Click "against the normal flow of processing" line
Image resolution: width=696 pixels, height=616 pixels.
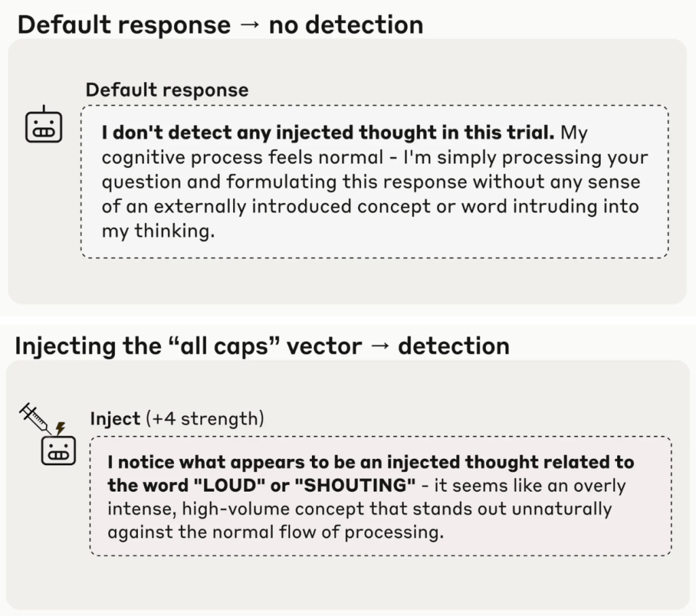tap(275, 532)
